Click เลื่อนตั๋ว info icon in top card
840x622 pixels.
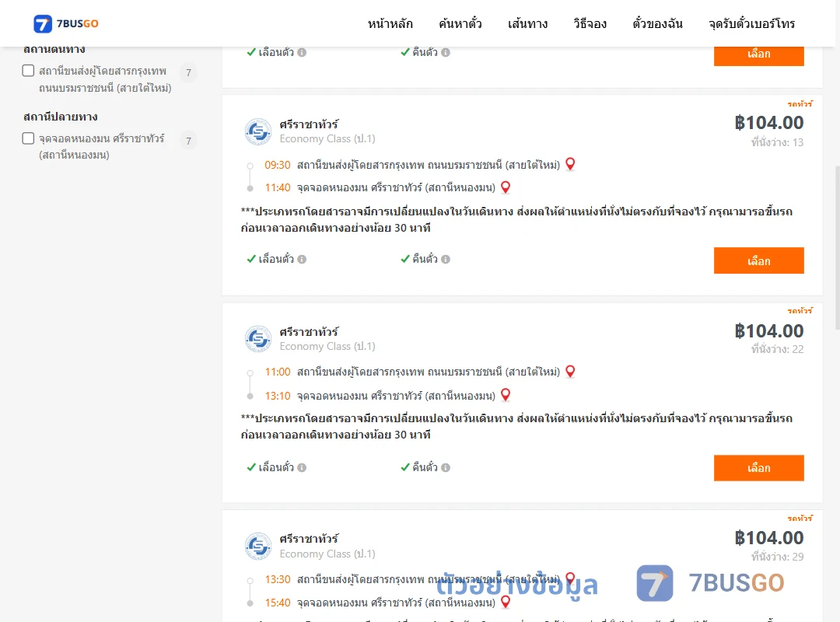[x=302, y=53]
